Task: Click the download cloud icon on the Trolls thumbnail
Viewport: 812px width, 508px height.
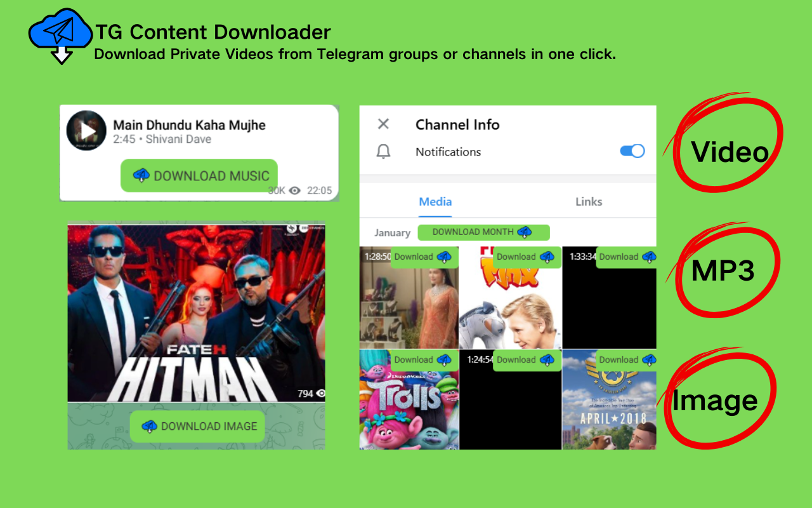Action: (444, 359)
